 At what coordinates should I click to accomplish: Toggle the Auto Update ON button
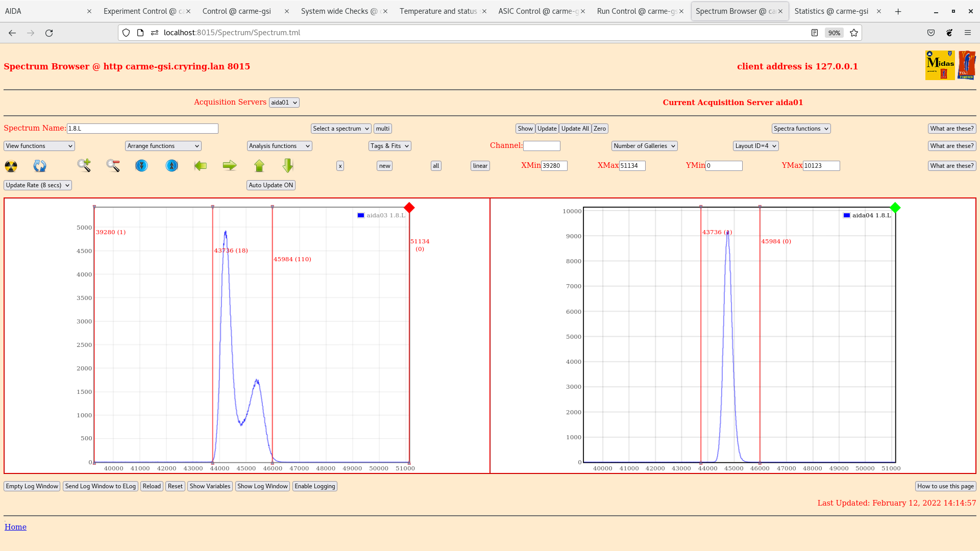(271, 185)
